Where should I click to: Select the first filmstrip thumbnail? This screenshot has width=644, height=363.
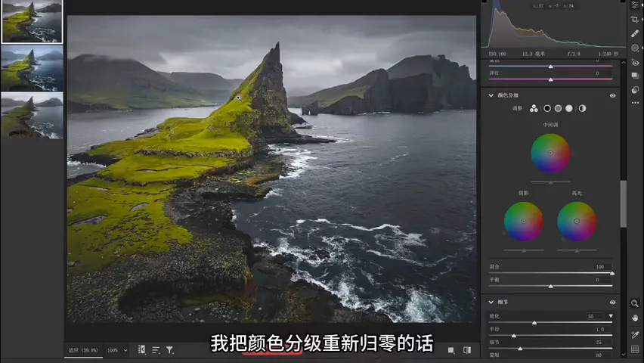click(32, 21)
